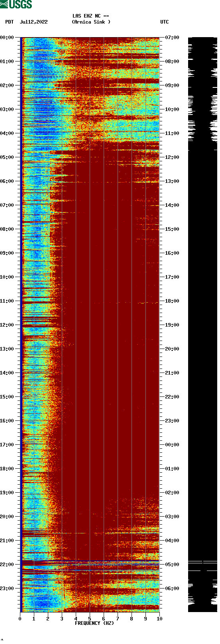This screenshot has height=644, width=220.
Task: Click the 07:00 label on the UTC axis
Action: (172, 38)
